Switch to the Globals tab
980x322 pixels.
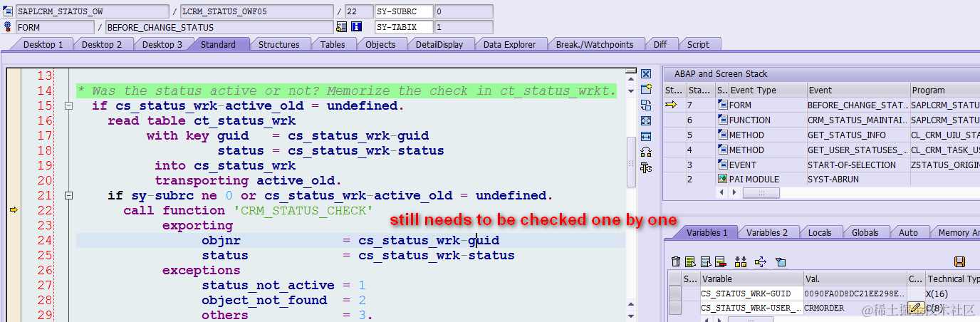865,232
